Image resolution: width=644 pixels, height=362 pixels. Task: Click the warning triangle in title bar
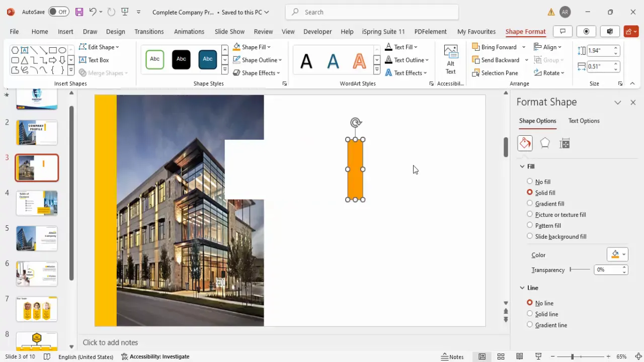click(x=551, y=12)
